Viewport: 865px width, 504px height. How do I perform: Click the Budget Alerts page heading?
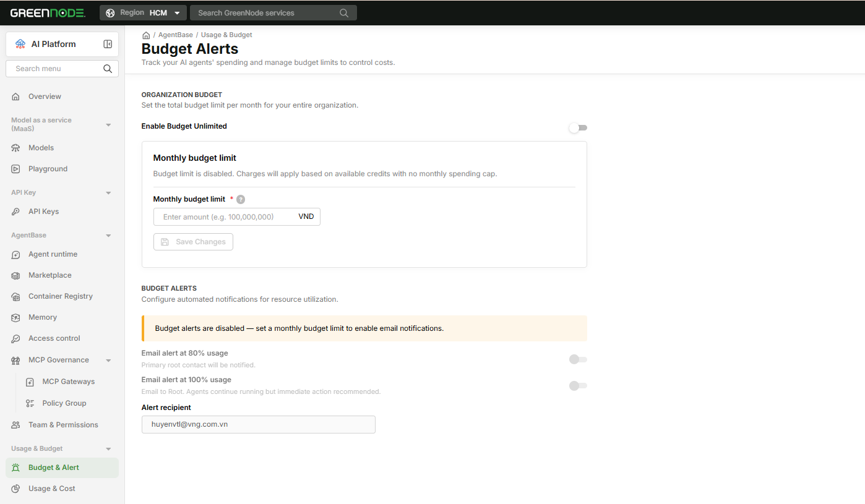pyautogui.click(x=190, y=49)
